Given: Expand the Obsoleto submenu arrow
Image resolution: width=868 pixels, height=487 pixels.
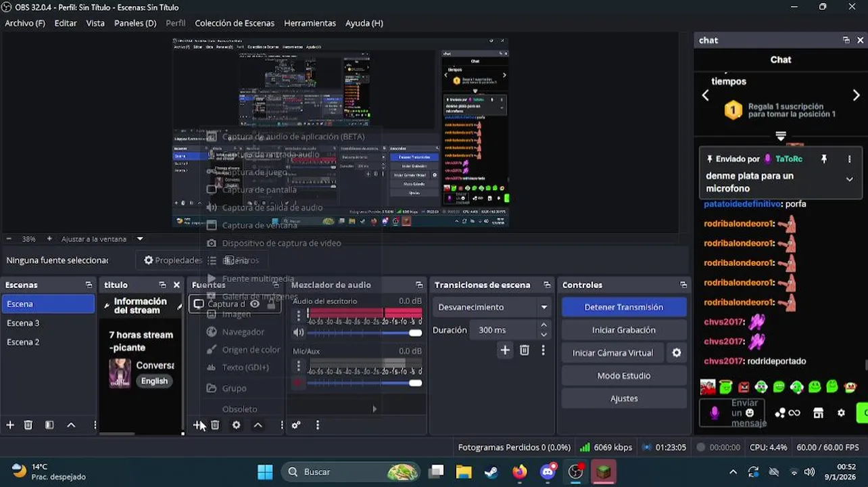Looking at the screenshot, I should click(374, 409).
